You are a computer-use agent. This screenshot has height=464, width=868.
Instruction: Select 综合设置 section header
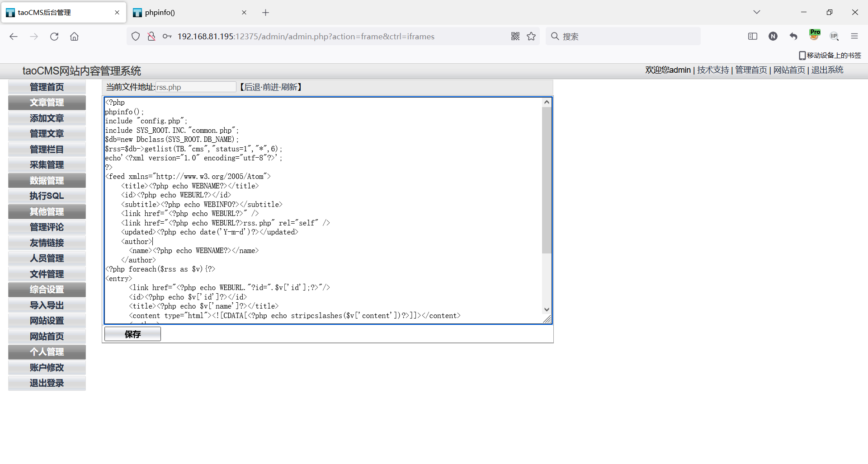[47, 290]
